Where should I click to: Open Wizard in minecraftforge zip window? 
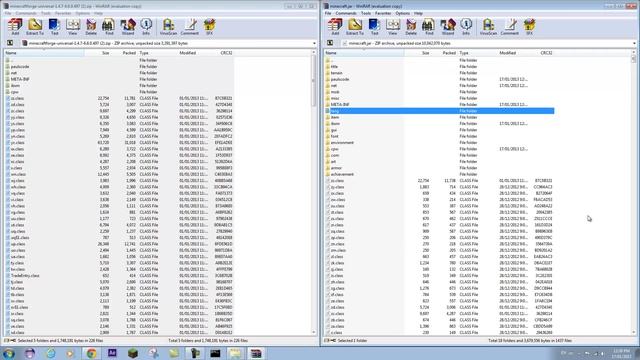coord(128,27)
